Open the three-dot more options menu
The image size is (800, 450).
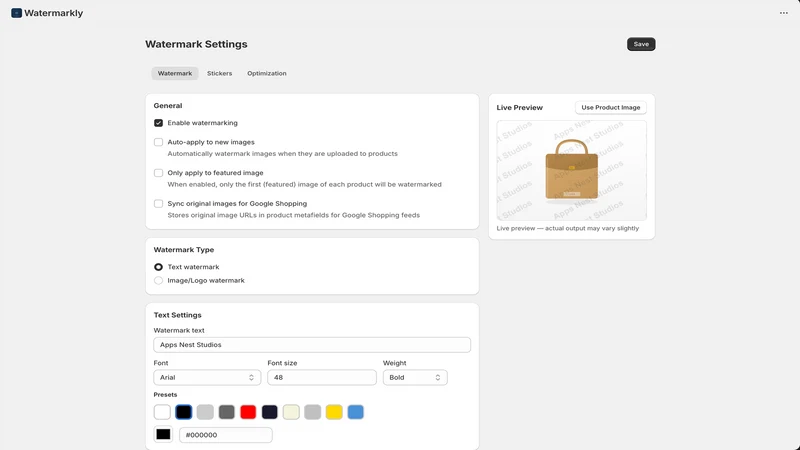click(x=784, y=13)
